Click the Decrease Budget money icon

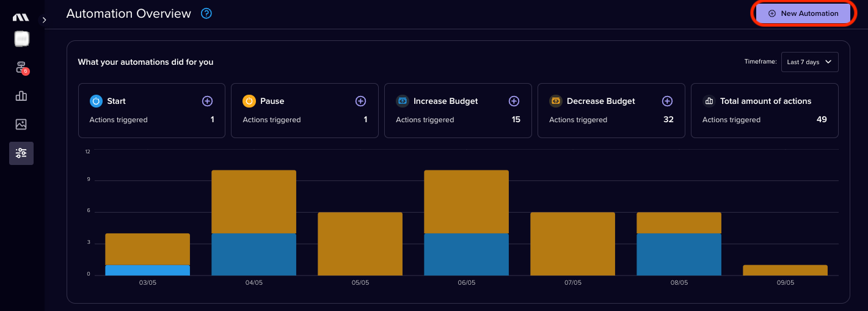pos(556,101)
